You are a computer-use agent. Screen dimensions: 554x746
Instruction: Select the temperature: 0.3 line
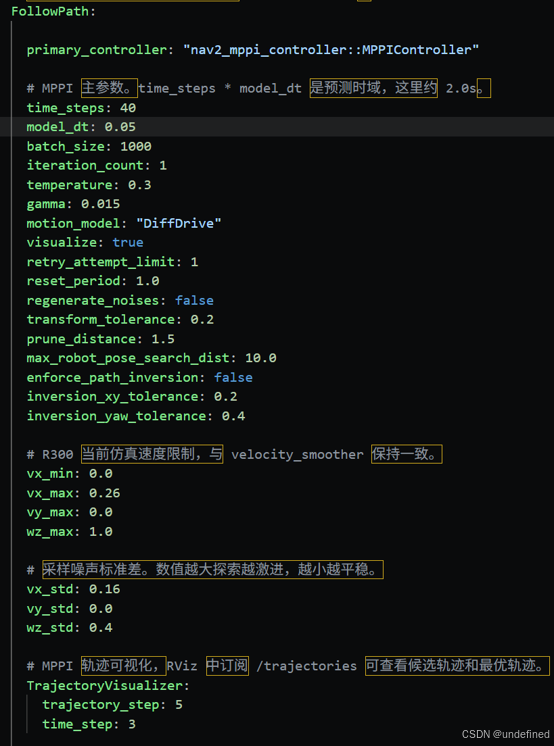(89, 185)
